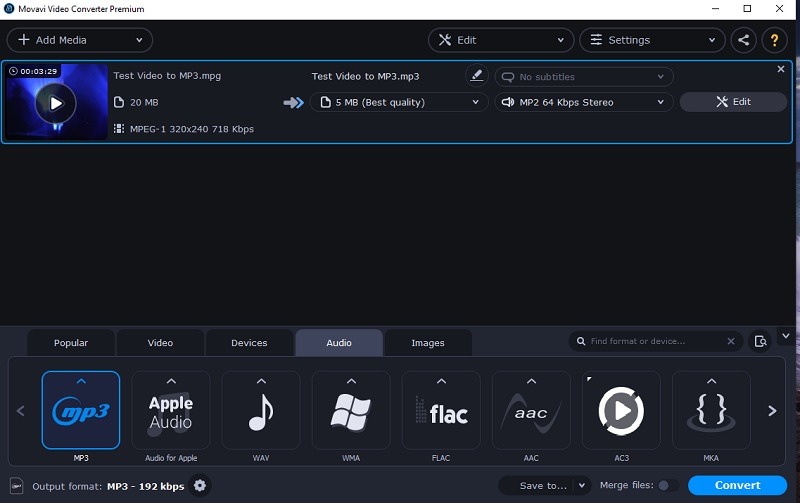Open output format settings gear
The width and height of the screenshot is (800, 503).
[200, 485]
